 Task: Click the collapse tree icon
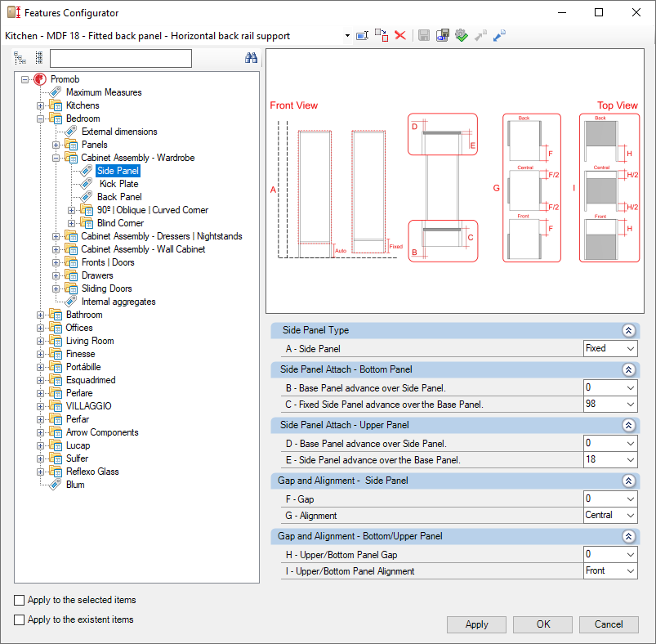tap(39, 58)
